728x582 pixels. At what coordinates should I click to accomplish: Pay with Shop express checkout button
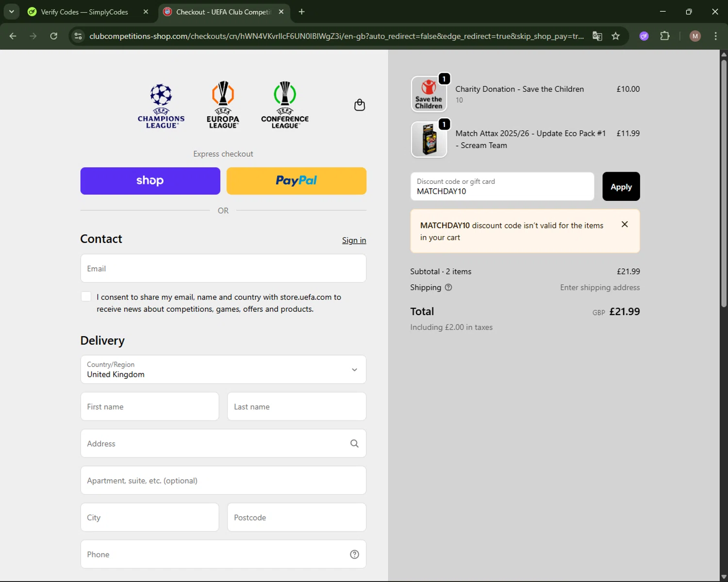150,181
